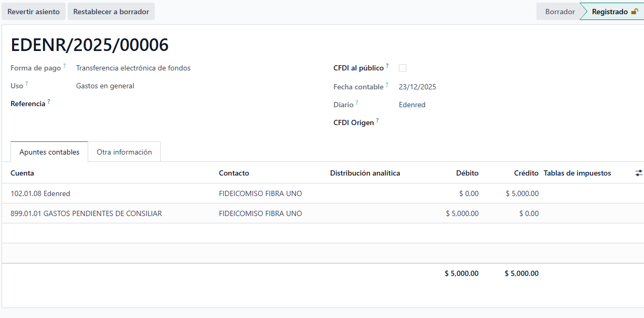
Task: Open help tooltip for Referencia
Action: tap(48, 101)
